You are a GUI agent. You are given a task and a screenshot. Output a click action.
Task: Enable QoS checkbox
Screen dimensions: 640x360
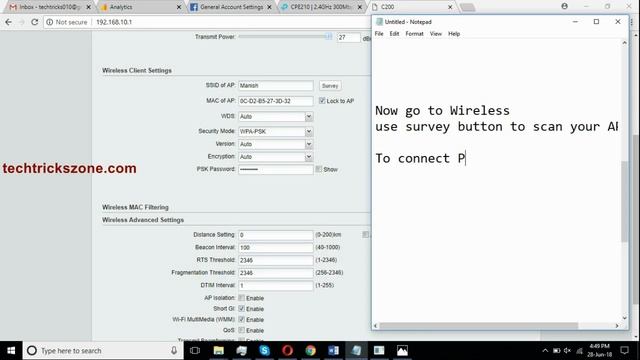pos(242,330)
